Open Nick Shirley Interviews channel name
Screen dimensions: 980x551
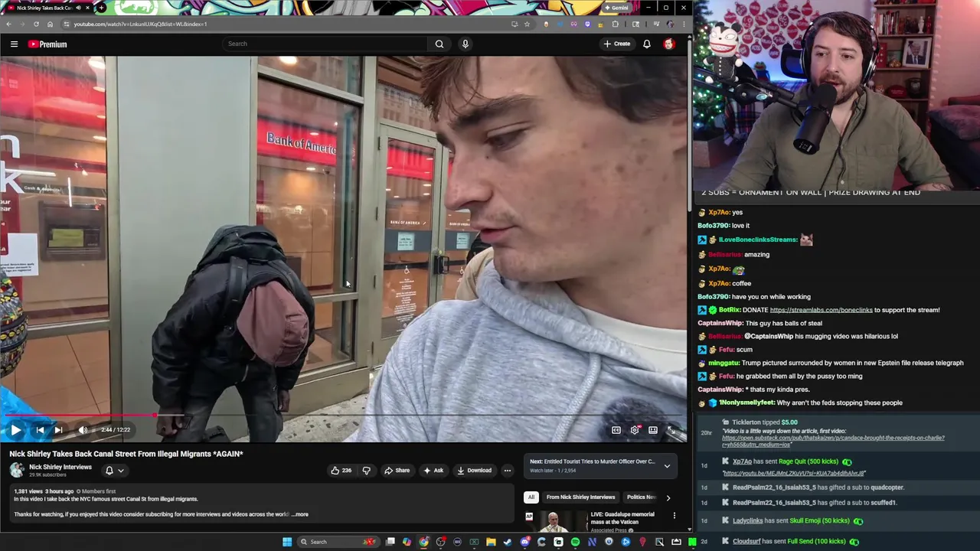coord(60,468)
